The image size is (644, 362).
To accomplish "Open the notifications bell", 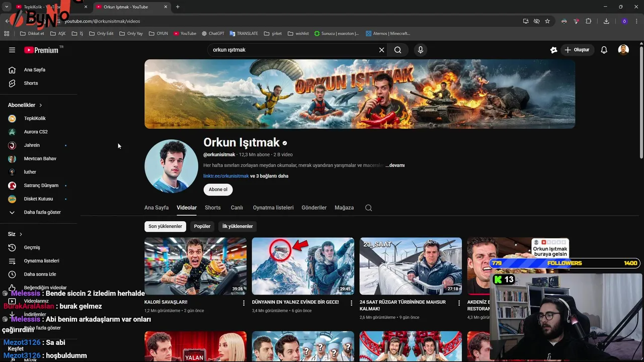I will point(604,50).
